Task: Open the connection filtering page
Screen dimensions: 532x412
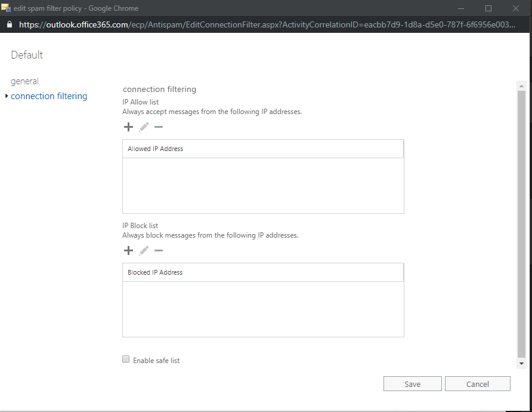Action: tap(49, 96)
